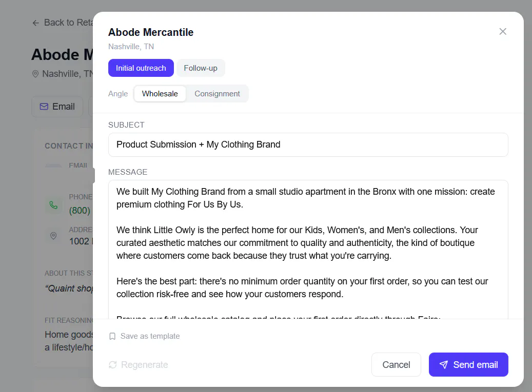Go back to Retailers link
Screen dimensions: 532x392
[63, 23]
